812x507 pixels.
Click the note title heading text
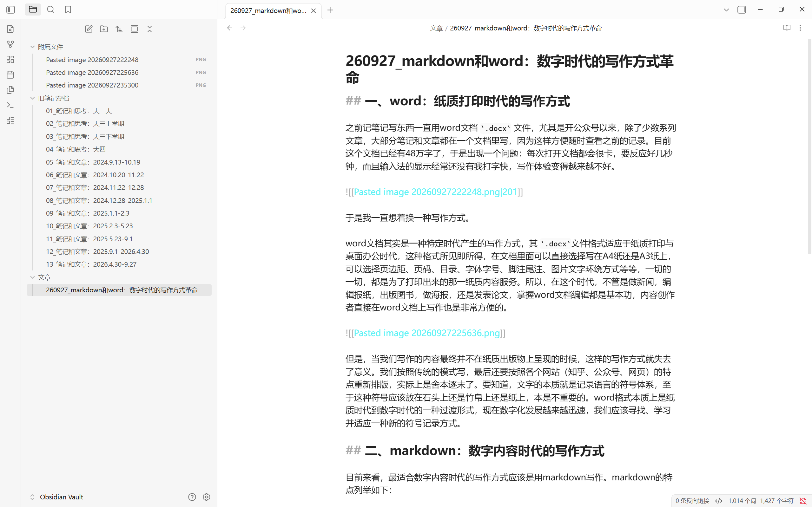510,69
